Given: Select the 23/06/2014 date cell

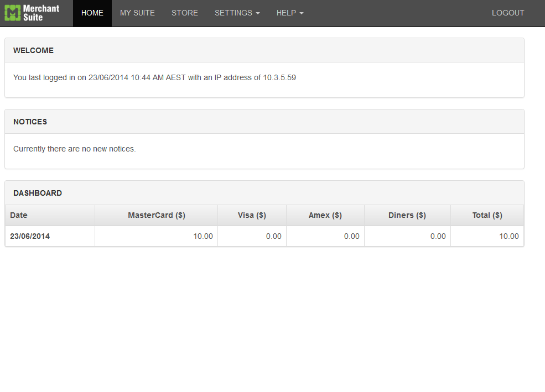Looking at the screenshot, I should (50, 236).
